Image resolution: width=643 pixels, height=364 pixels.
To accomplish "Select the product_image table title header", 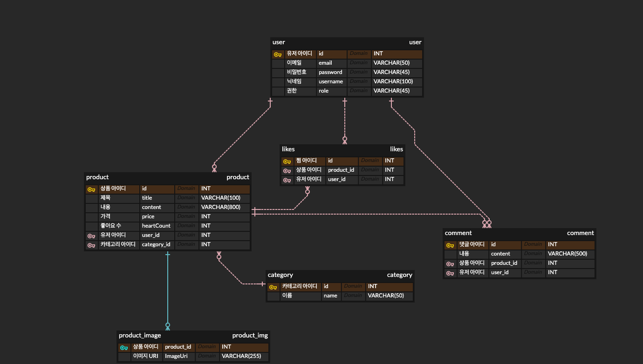I will tap(140, 335).
